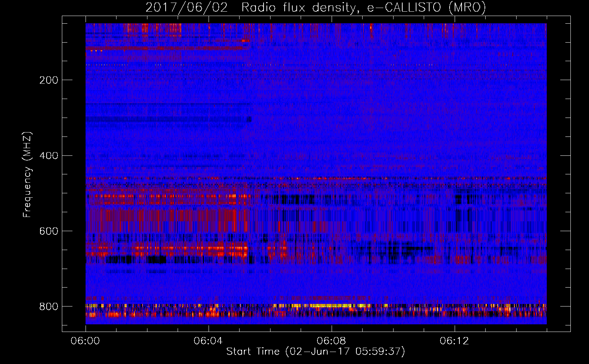This screenshot has width=589, height=364.
Task: Click the 200 frequency tick label
Action: coord(49,80)
